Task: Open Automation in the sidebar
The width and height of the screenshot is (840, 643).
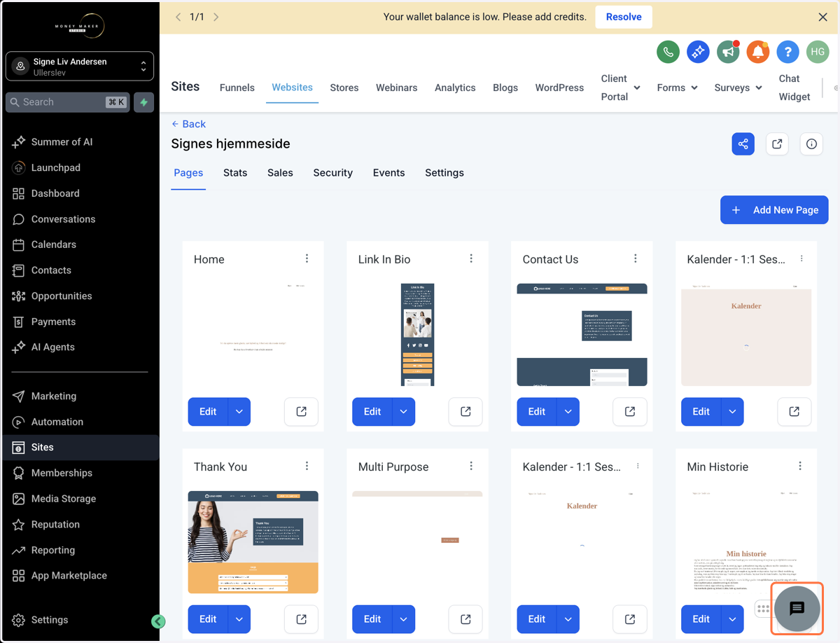Action: pyautogui.click(x=57, y=422)
